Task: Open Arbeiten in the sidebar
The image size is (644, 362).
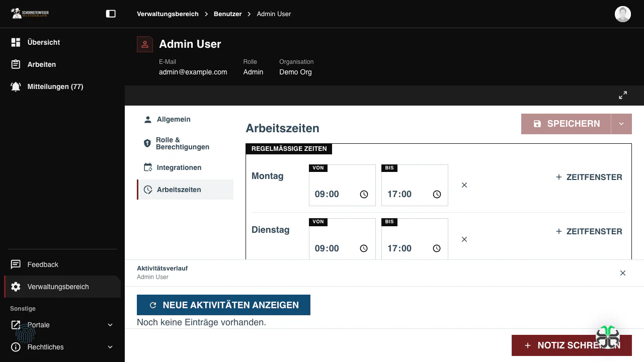Action: click(62, 64)
